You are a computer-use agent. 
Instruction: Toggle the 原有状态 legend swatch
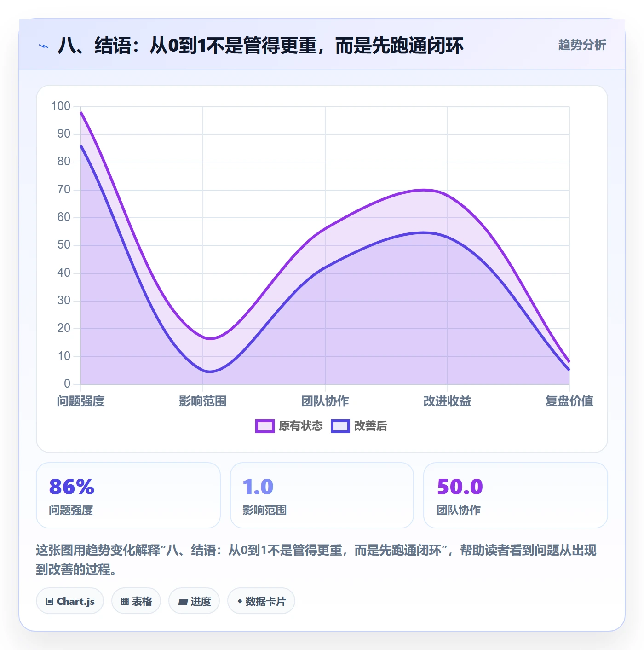coord(265,426)
